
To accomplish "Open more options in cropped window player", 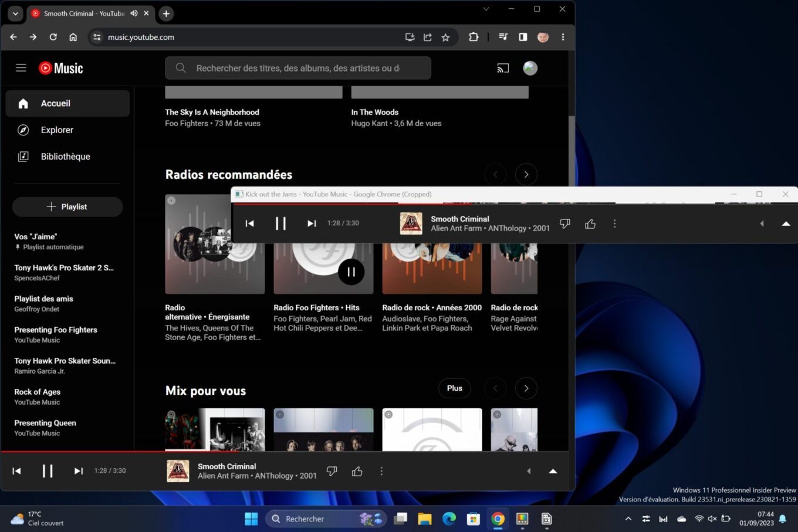I will point(614,223).
